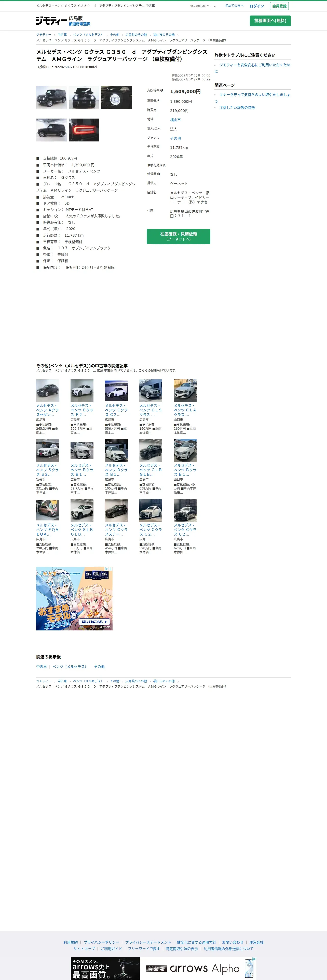
Task: Open 59.7万円 Bクラス listing thumbnail
Action: point(82,450)
